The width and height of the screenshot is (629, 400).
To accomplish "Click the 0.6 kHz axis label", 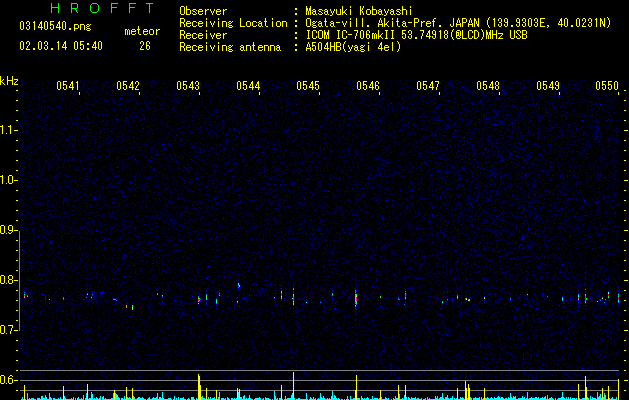I will [8, 380].
